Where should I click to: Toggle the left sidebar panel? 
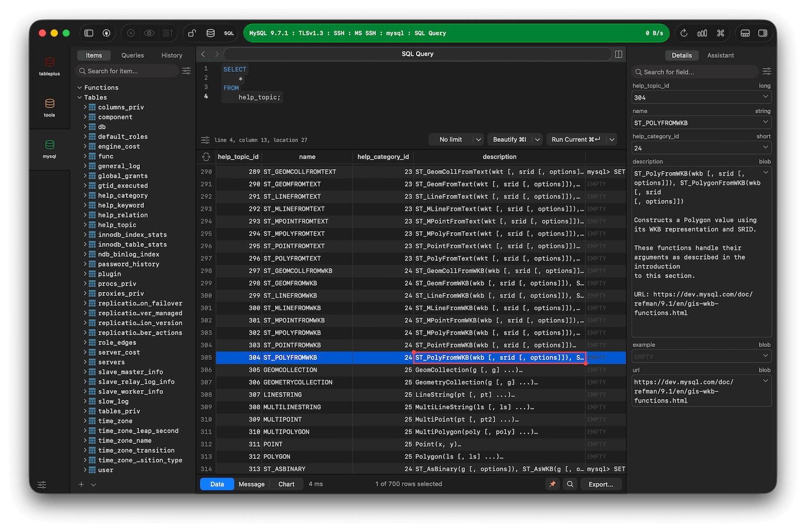(89, 33)
